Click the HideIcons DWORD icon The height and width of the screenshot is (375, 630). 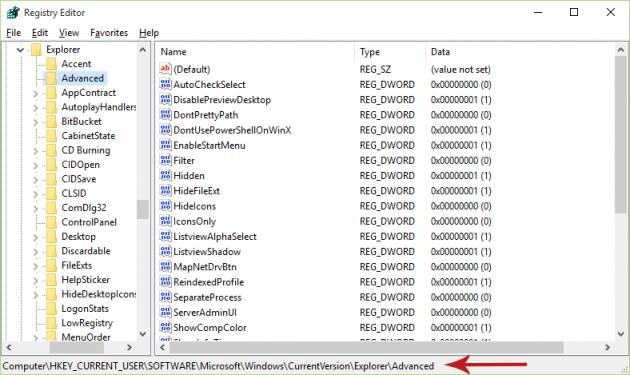(x=165, y=206)
